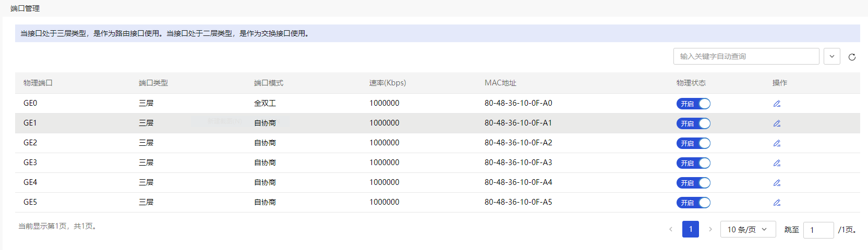Select the GE4 table row name
The height and width of the screenshot is (250, 868).
(x=30, y=182)
